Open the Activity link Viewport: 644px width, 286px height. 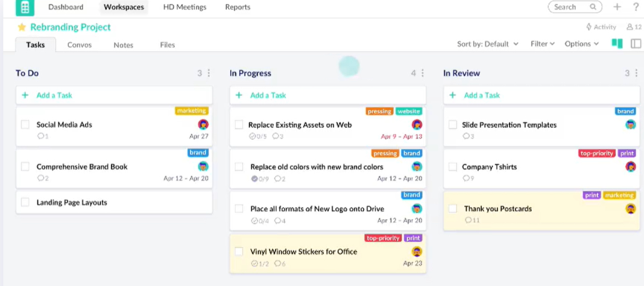click(601, 27)
